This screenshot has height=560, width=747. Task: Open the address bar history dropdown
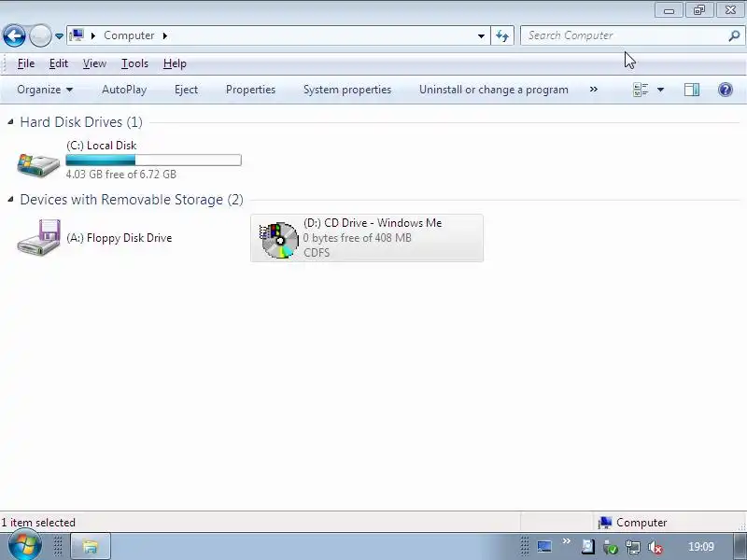481,35
